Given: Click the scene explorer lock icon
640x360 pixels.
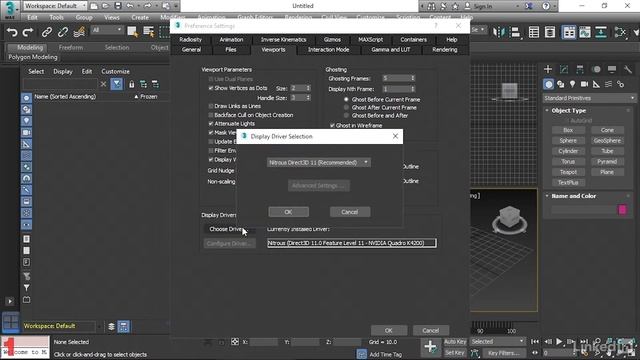Looking at the screenshot, I should point(131,84).
